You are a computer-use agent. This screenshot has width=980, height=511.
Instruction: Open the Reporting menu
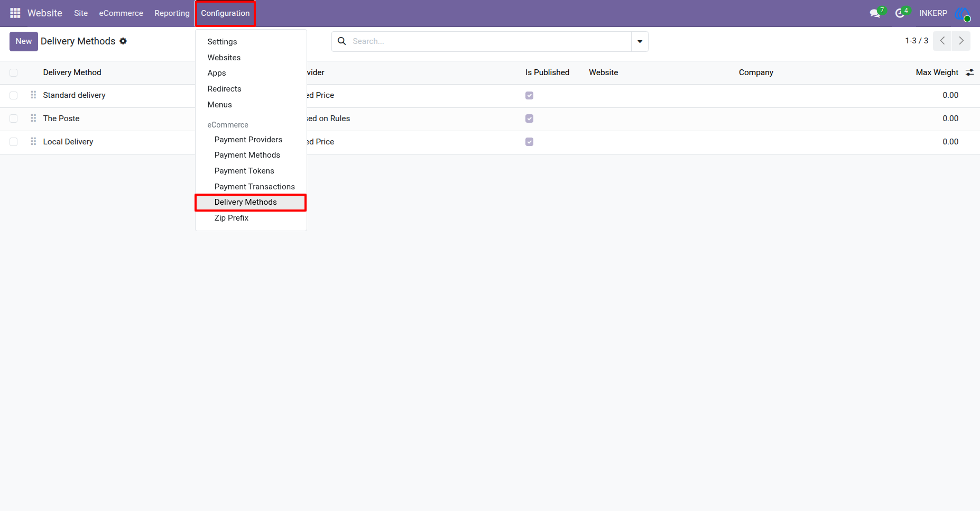(x=172, y=13)
